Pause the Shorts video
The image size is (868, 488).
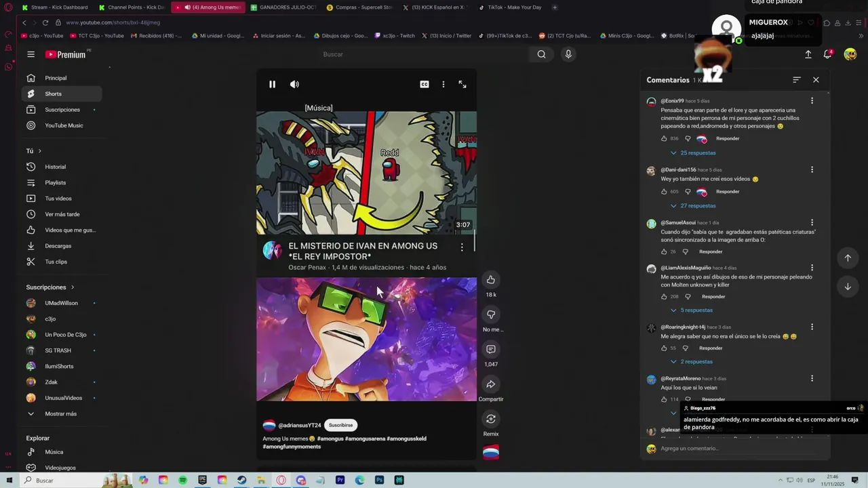[272, 84]
